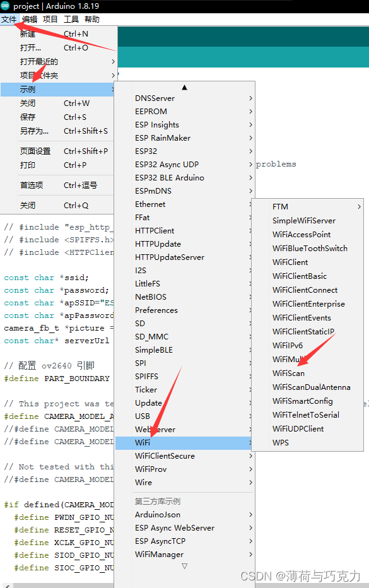Open the USB examples entry
Screen dimensions: 369x588
[x=184, y=416]
